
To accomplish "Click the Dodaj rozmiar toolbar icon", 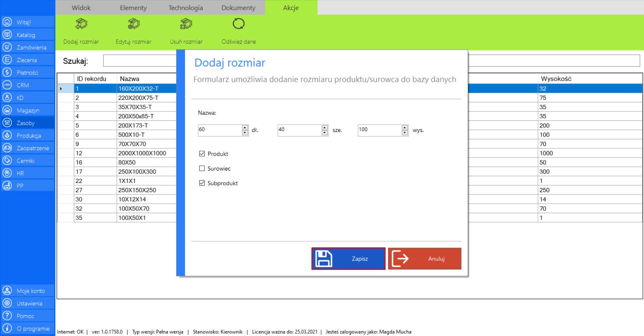I will 81,24.
